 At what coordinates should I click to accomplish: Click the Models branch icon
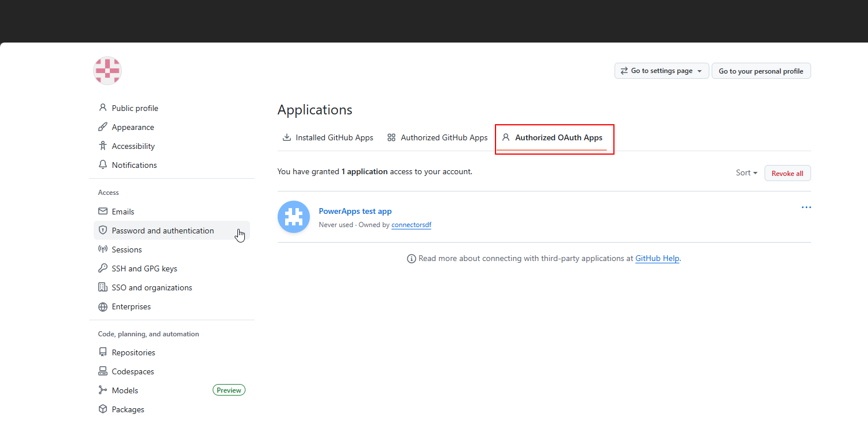[103, 390]
